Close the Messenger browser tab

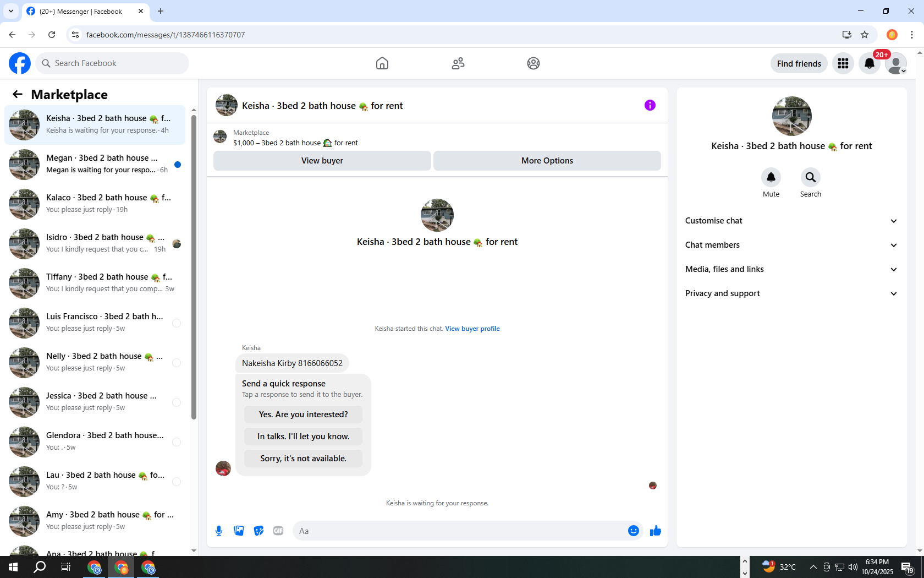pyautogui.click(x=141, y=11)
